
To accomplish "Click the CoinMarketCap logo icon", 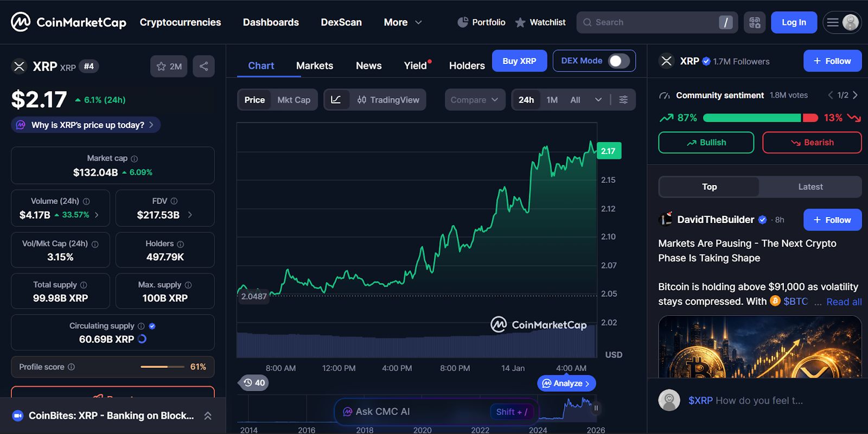I will point(21,22).
